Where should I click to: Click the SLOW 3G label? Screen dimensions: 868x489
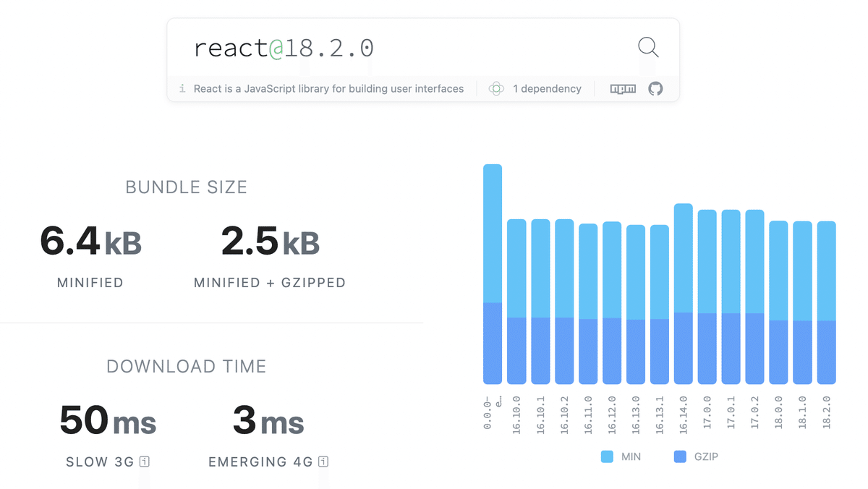[x=100, y=462]
